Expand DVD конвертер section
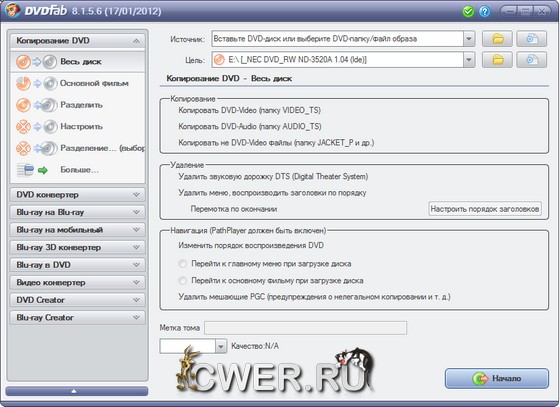Viewport: 560px width, 407px height. tap(78, 195)
